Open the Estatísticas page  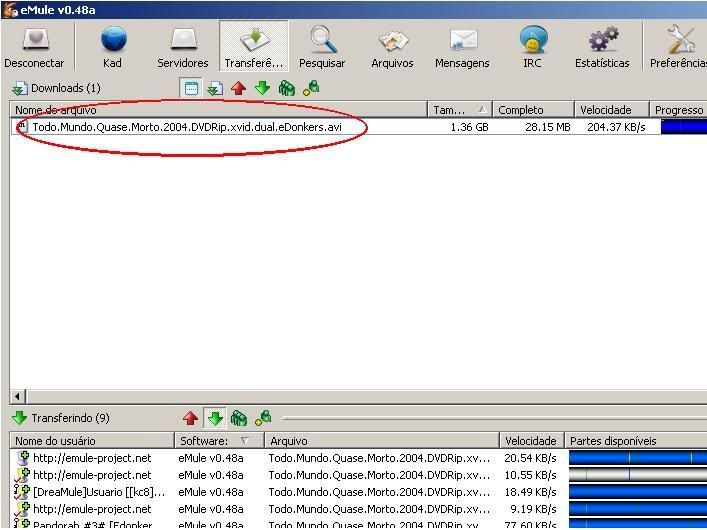[x=602, y=46]
